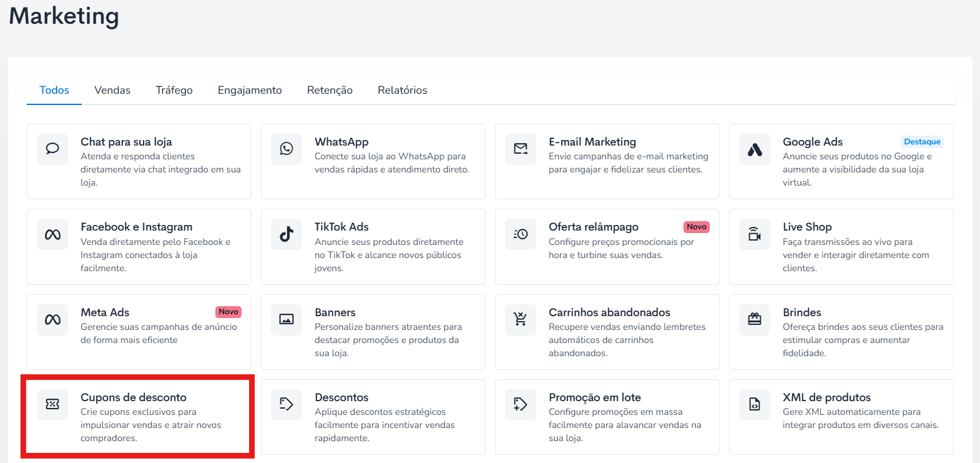Click the TikTok logo icon
Screen dimensions: 980x463
point(287,234)
